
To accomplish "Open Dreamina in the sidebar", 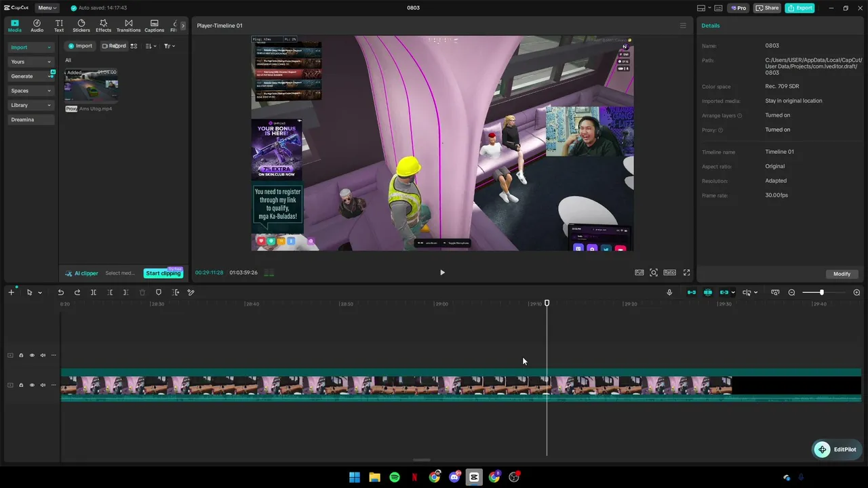I will [31, 119].
